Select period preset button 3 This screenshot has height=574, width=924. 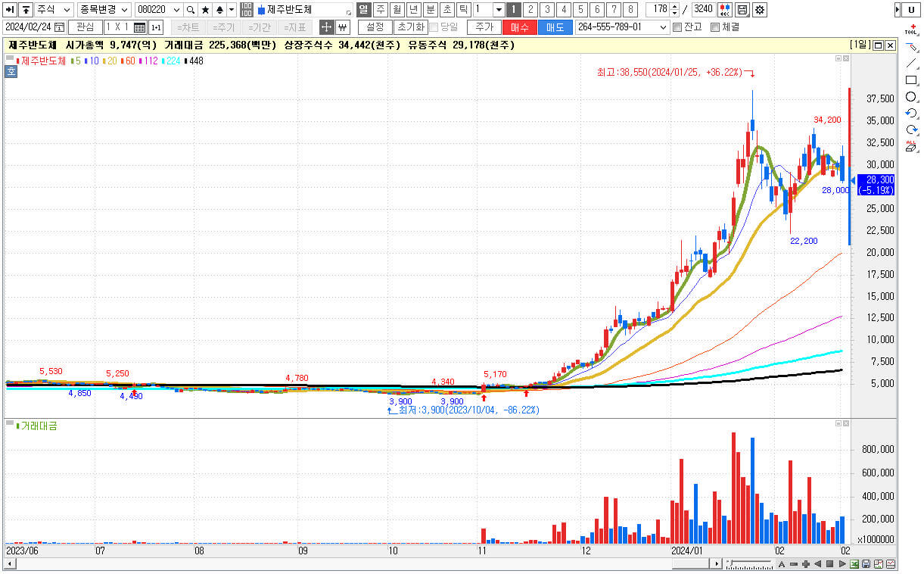pyautogui.click(x=547, y=10)
